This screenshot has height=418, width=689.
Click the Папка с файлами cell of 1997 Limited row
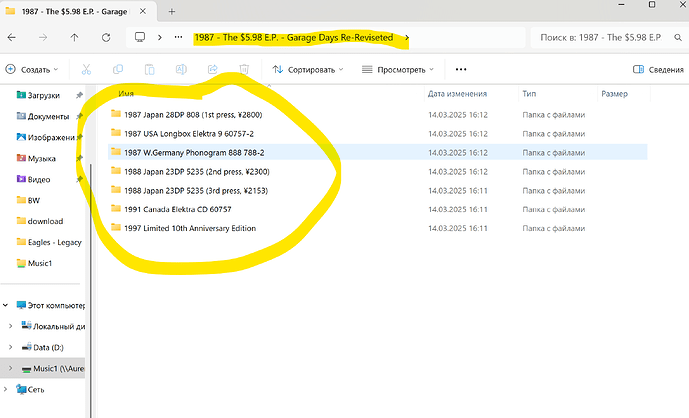[554, 228]
